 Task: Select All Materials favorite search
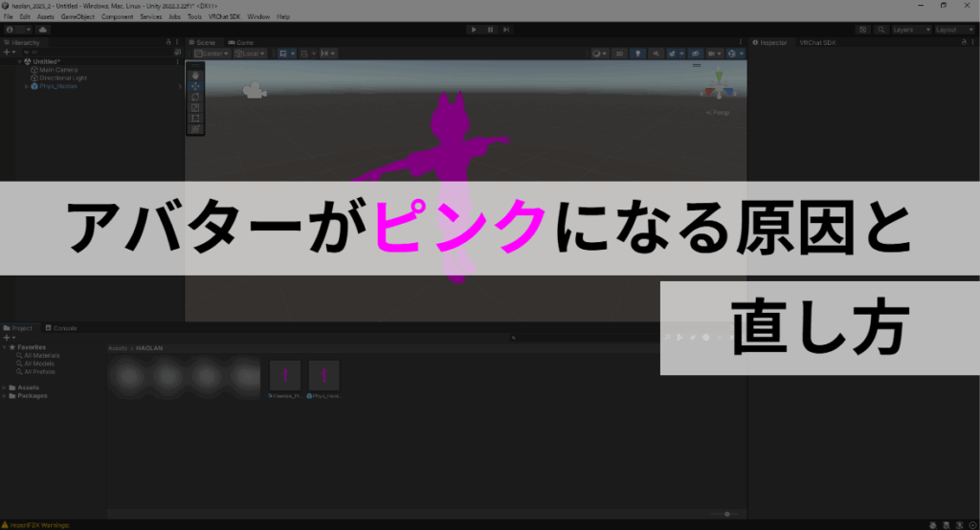click(x=37, y=356)
